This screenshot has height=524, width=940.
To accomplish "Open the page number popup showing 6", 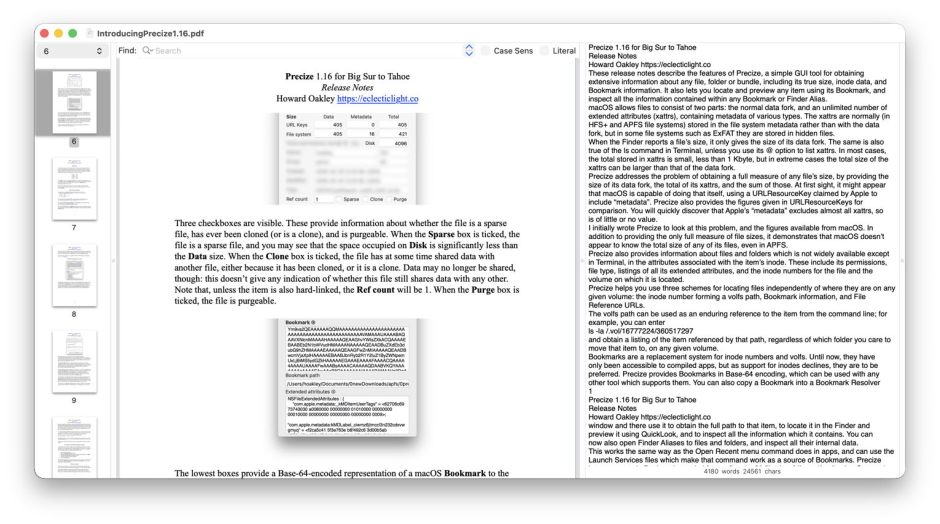I will click(x=73, y=52).
